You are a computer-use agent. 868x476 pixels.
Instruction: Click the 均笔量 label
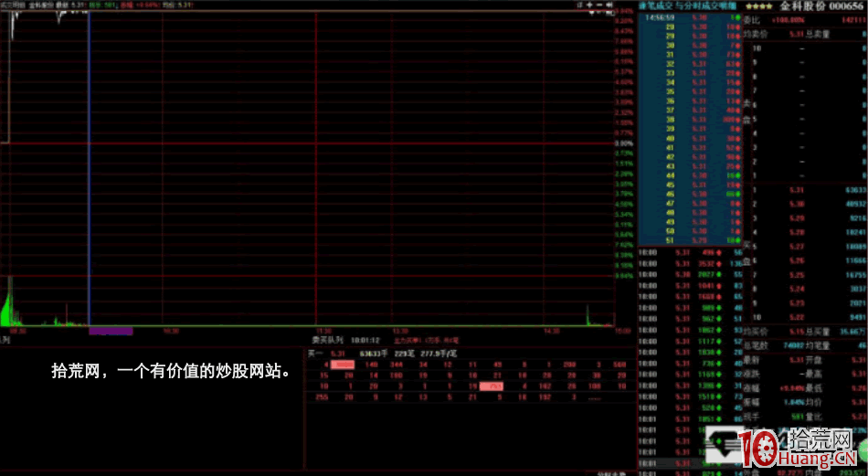click(x=818, y=346)
